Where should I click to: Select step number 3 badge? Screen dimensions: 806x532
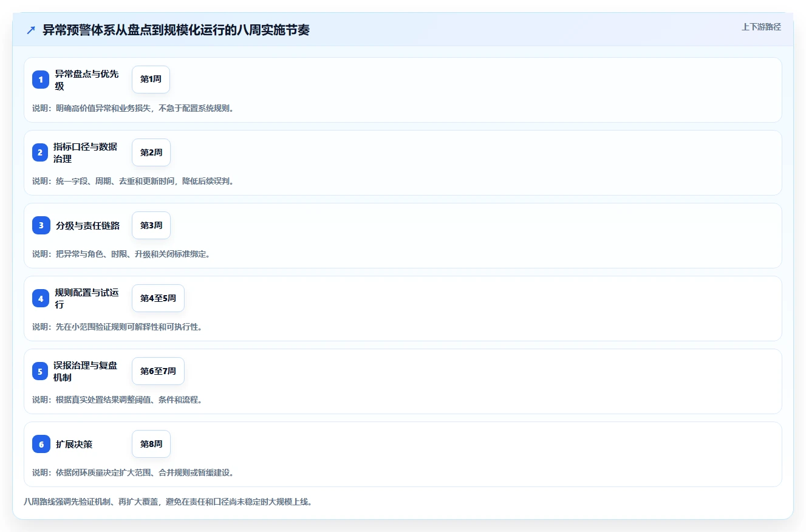[41, 225]
